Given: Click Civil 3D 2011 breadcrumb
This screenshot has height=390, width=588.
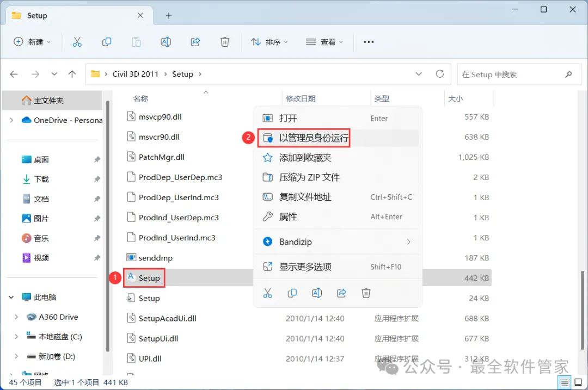Looking at the screenshot, I should pyautogui.click(x=136, y=74).
